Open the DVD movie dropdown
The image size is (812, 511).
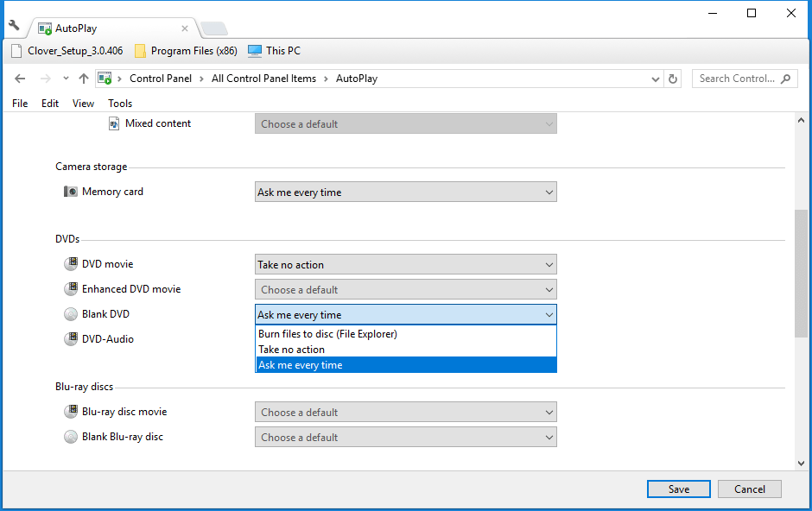tap(406, 265)
